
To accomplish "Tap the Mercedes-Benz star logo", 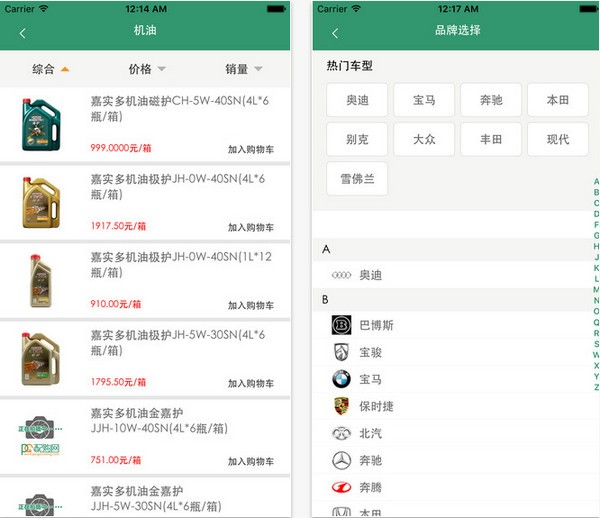I will tap(342, 460).
